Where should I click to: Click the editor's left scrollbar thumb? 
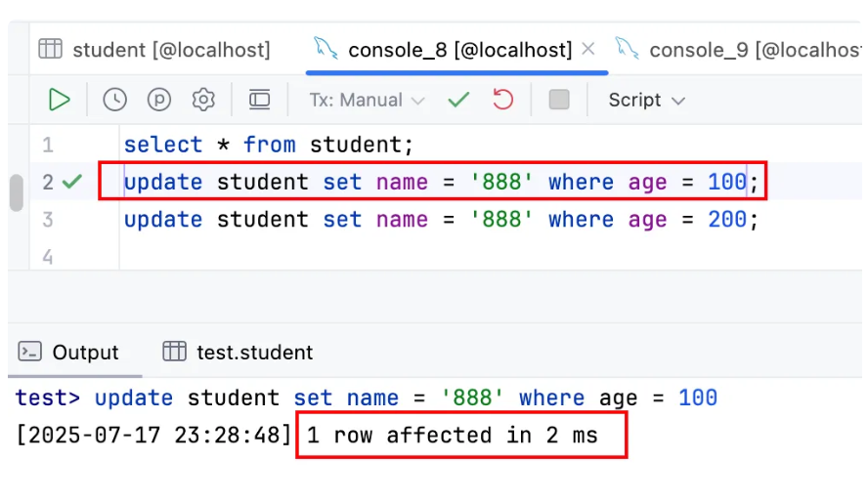pyautogui.click(x=17, y=192)
